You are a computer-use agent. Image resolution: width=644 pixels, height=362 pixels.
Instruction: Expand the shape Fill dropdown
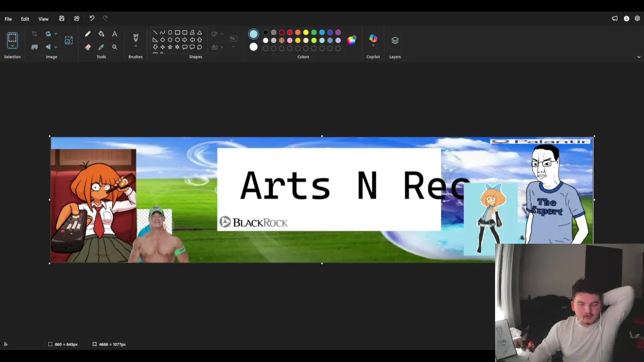[222, 47]
